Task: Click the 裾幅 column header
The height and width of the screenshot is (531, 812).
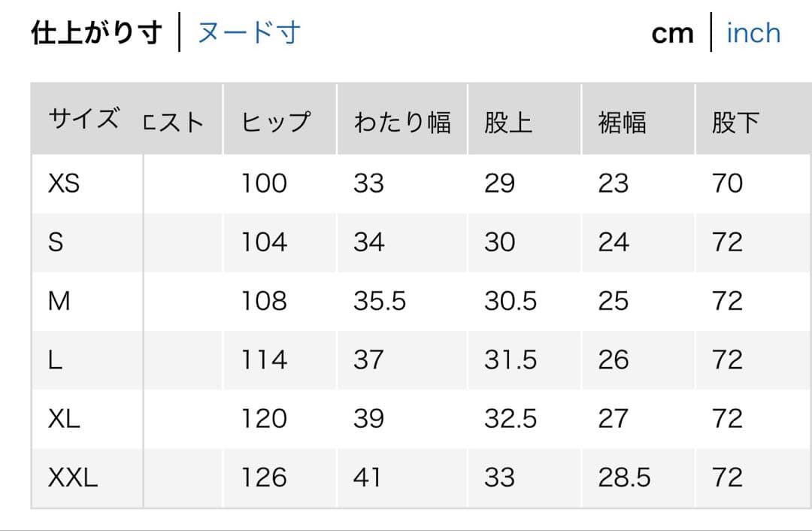Action: (622, 122)
